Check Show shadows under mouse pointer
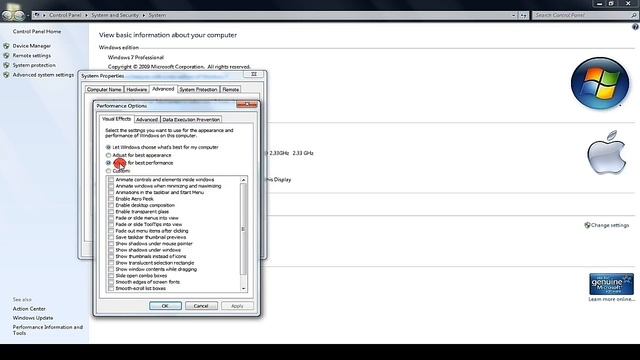Image resolution: width=640 pixels, height=360 pixels. [x=111, y=244]
